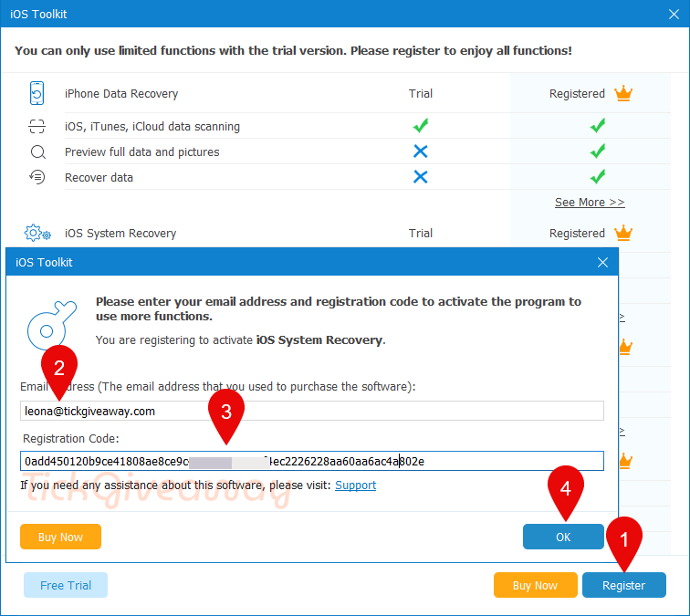Click the 'Recover data' row text
The image size is (690, 616).
pos(99,178)
